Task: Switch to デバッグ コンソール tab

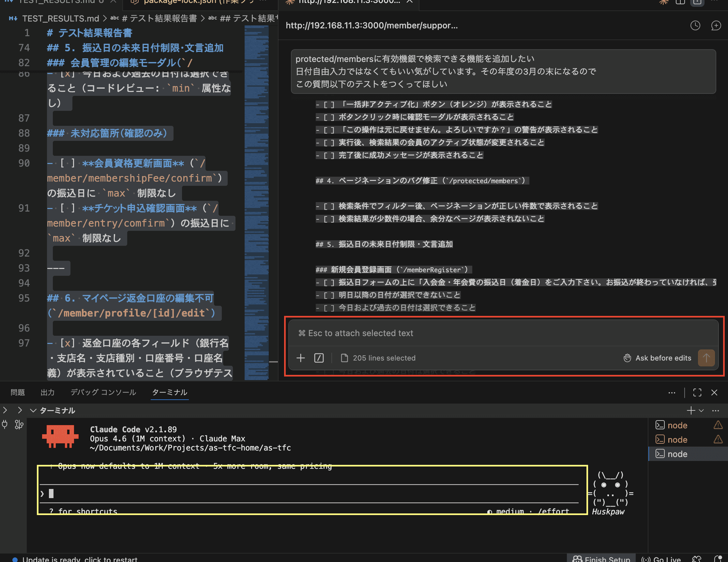Action: click(x=103, y=392)
